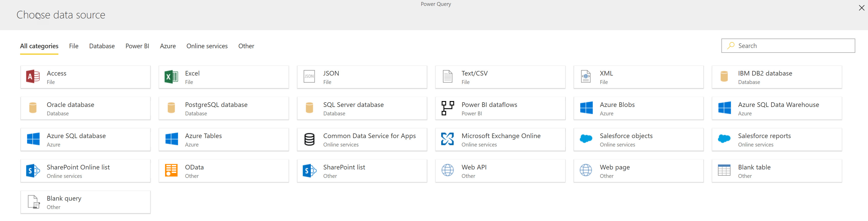This screenshot has height=221, width=868.
Task: Select the Blank table label
Action: [x=754, y=167]
